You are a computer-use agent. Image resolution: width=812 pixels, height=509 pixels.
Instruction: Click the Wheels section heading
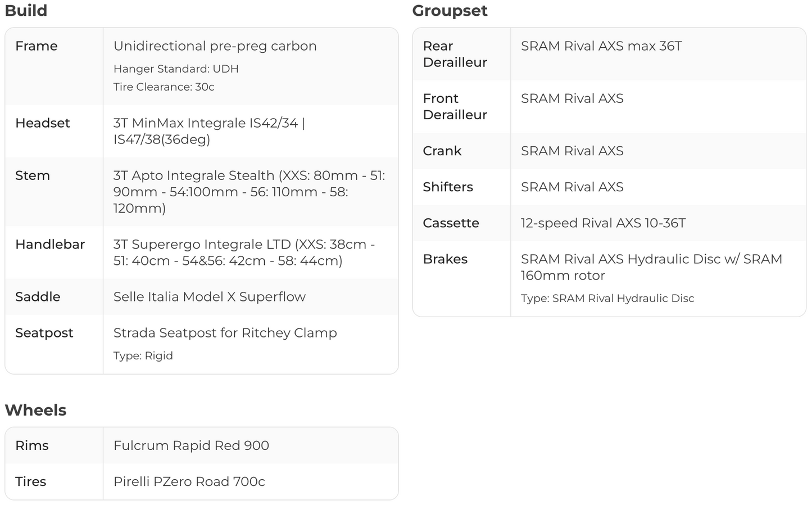pyautogui.click(x=35, y=410)
